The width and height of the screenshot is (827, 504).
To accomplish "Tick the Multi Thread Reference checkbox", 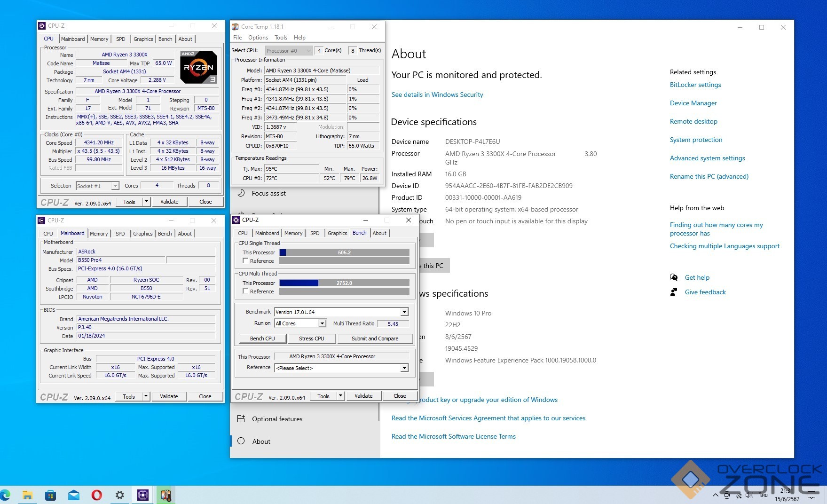I will (x=245, y=291).
